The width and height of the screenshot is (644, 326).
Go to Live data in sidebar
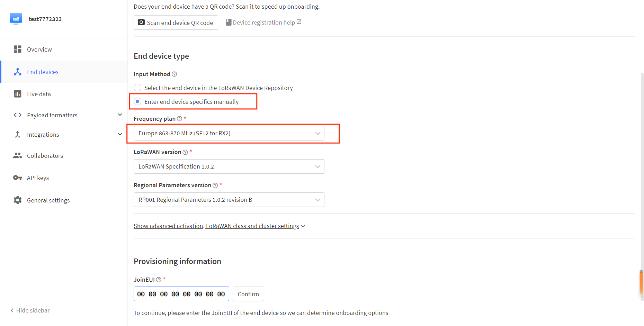point(39,94)
